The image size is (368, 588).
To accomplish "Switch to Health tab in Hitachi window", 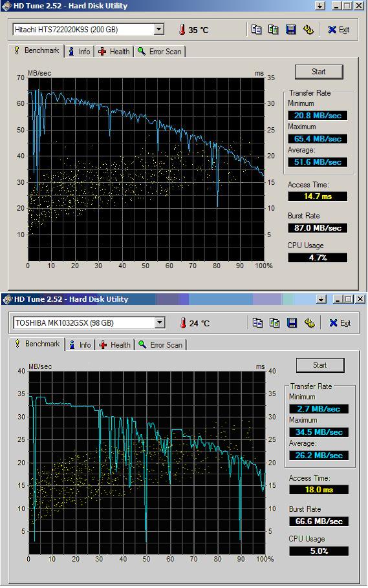I will [114, 52].
